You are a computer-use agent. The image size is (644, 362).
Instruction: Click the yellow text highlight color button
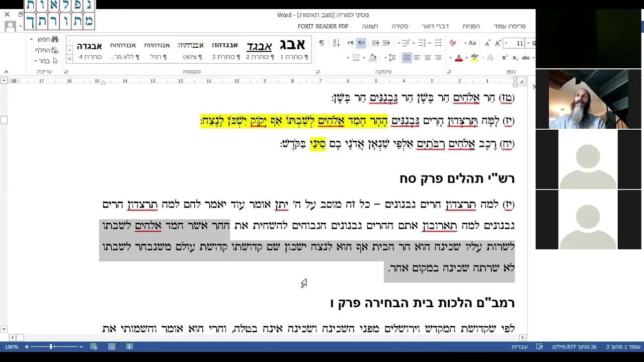click(474, 58)
